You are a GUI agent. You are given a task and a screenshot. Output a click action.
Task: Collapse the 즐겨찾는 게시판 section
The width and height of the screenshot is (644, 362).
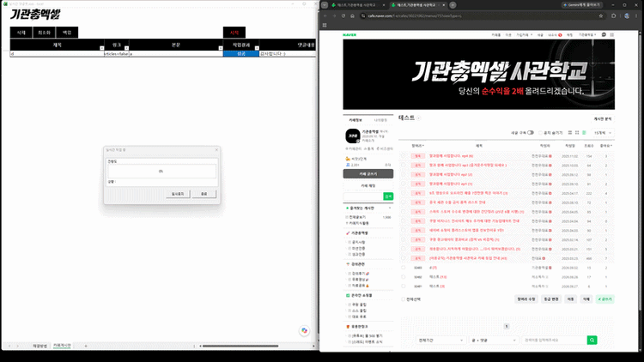click(x=390, y=208)
